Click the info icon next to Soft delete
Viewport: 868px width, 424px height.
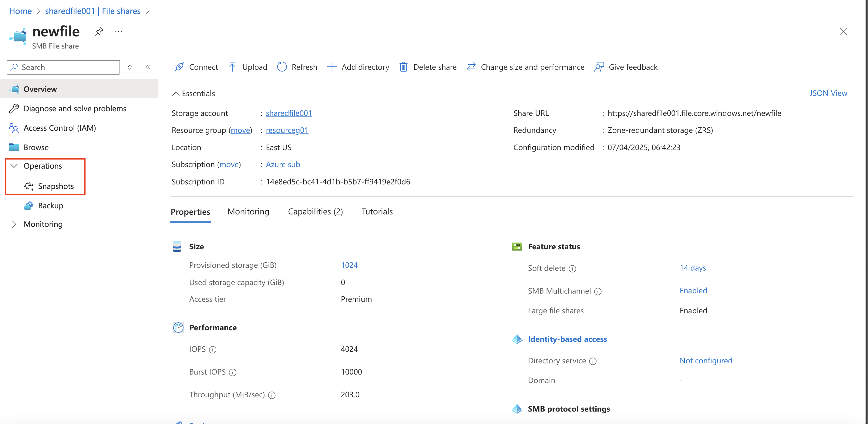click(573, 269)
